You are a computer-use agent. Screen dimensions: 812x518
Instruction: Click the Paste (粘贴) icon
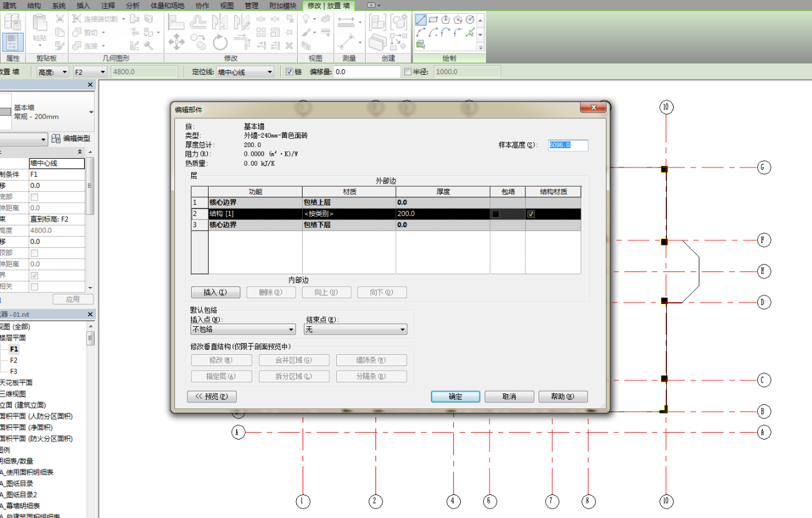coord(39,28)
